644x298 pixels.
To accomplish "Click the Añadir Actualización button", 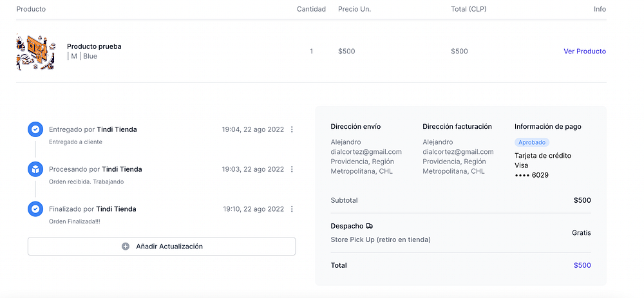I will point(162,247).
